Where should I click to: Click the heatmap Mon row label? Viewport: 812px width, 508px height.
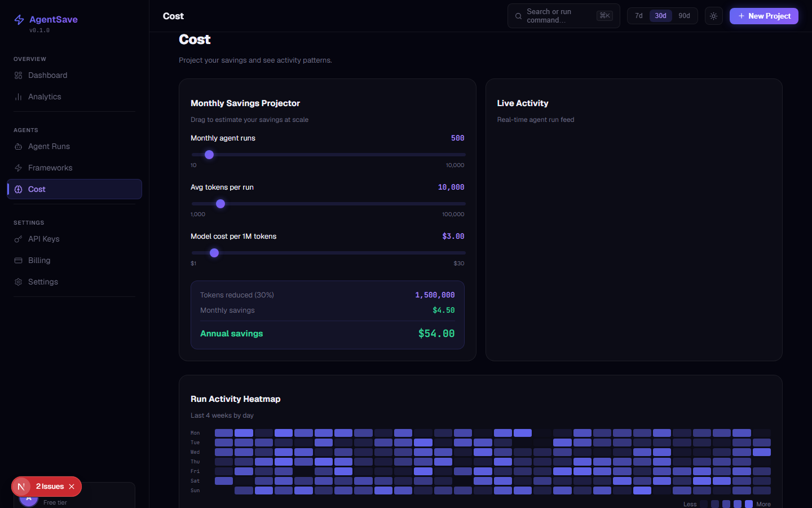(x=195, y=433)
